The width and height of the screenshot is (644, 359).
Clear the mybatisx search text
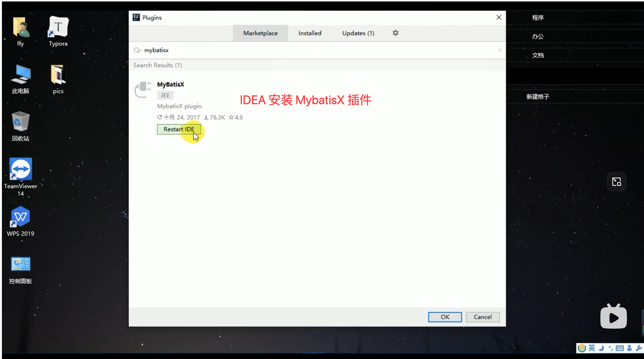[499, 50]
